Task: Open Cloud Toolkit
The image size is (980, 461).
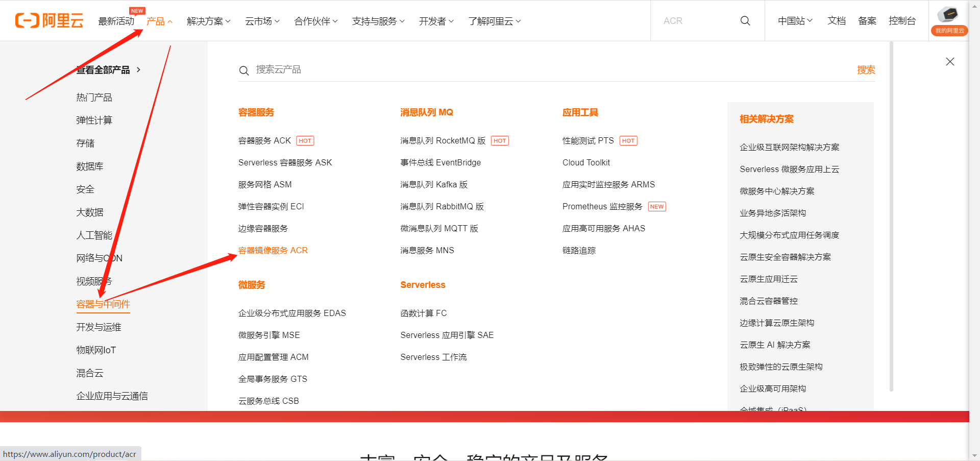Action: point(586,163)
